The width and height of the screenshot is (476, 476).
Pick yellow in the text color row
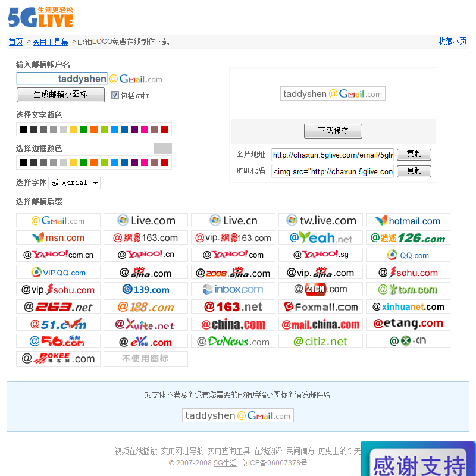pyautogui.click(x=74, y=129)
